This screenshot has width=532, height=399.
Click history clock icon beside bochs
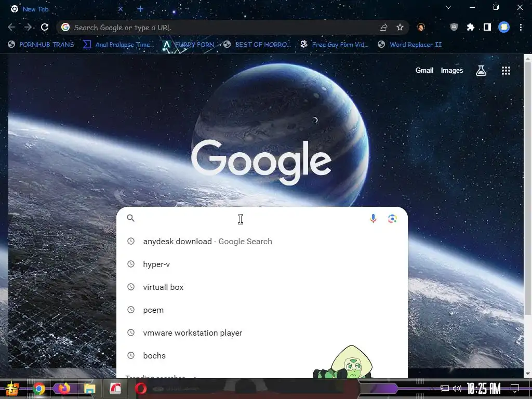[x=130, y=355]
